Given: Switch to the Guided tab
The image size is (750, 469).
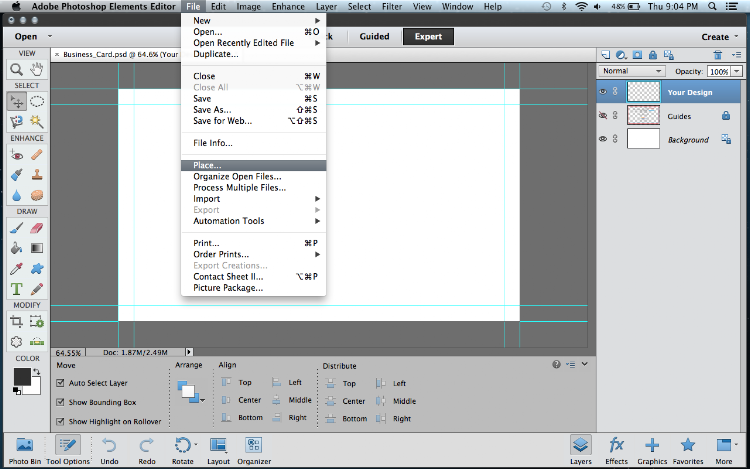Looking at the screenshot, I should tap(375, 36).
